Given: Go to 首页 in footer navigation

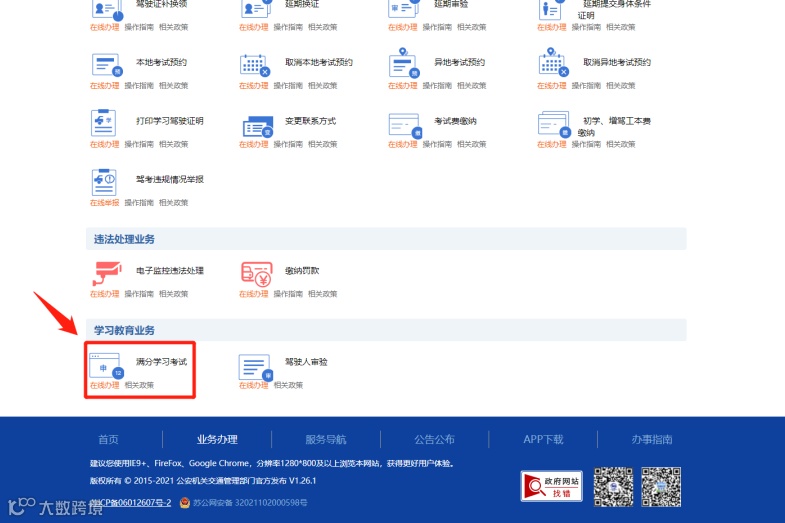Looking at the screenshot, I should [x=108, y=439].
